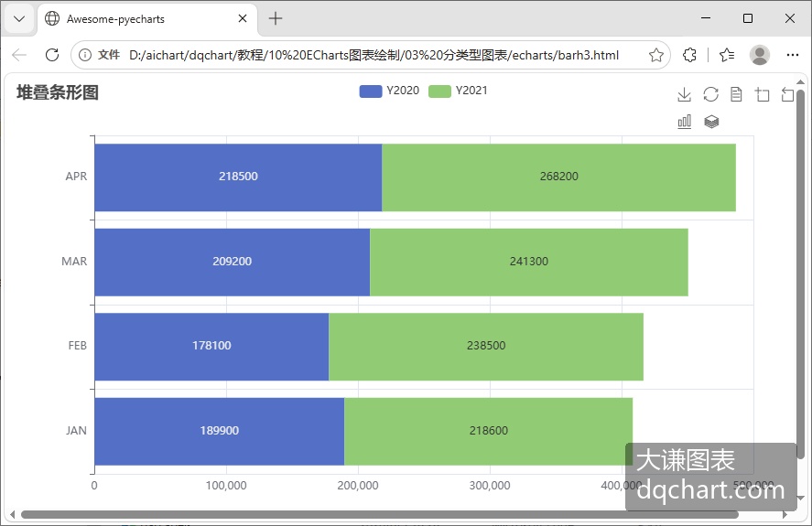Click the APR green bar 268200
Screen dimensions: 812x526
(558, 177)
